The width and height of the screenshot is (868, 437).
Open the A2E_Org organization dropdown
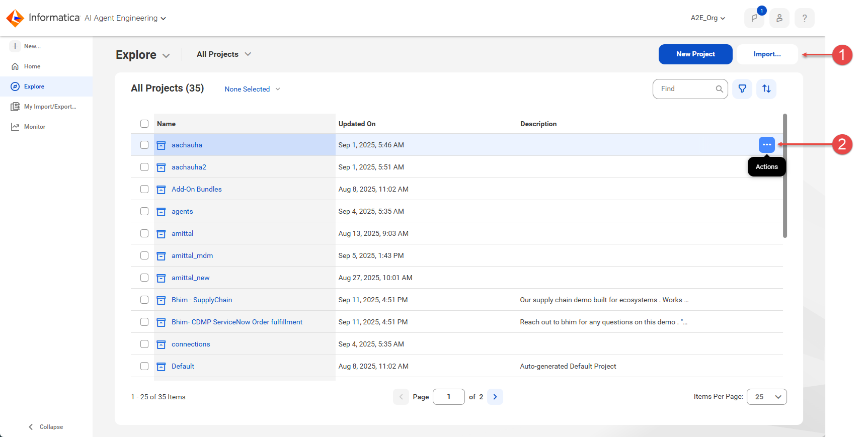coord(707,18)
